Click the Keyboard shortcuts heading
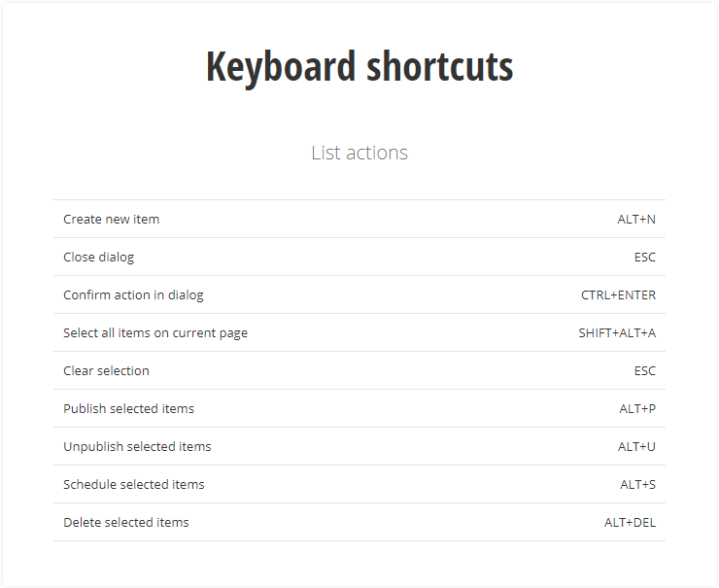This screenshot has width=719, height=588. (x=359, y=67)
